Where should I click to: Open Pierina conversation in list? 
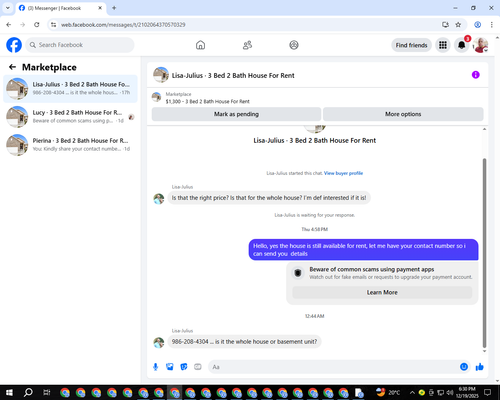pos(70,145)
